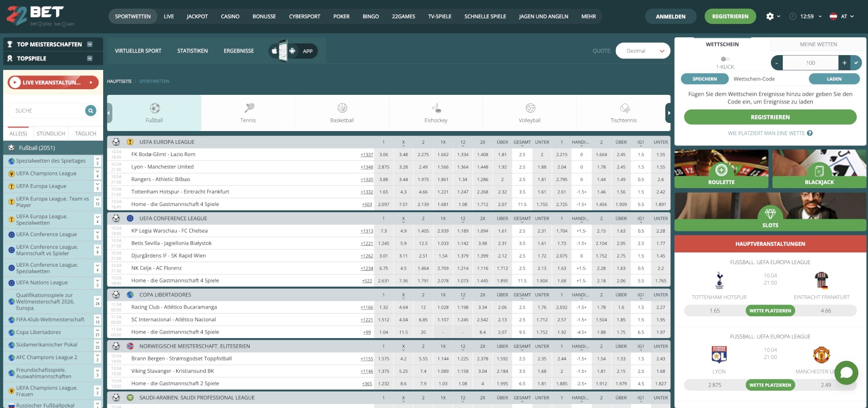Confirm stake amount with checkmark button
The height and width of the screenshot is (408, 868).
[x=856, y=63]
